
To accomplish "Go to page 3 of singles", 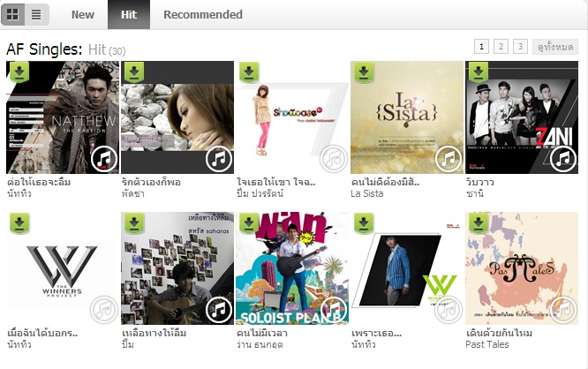I will point(520,47).
